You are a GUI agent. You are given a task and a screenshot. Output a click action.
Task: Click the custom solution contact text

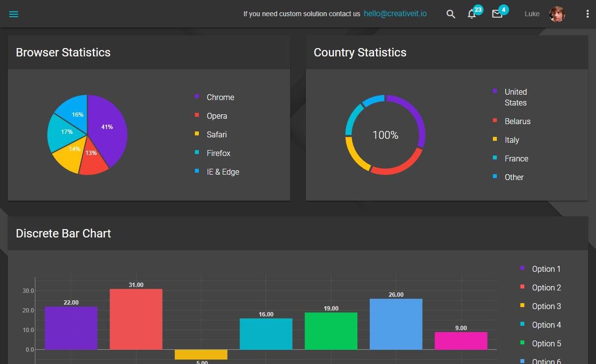(302, 14)
